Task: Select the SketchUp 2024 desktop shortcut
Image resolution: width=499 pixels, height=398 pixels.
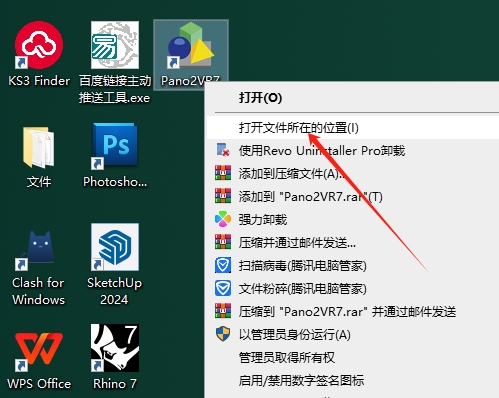Action: coord(115,265)
